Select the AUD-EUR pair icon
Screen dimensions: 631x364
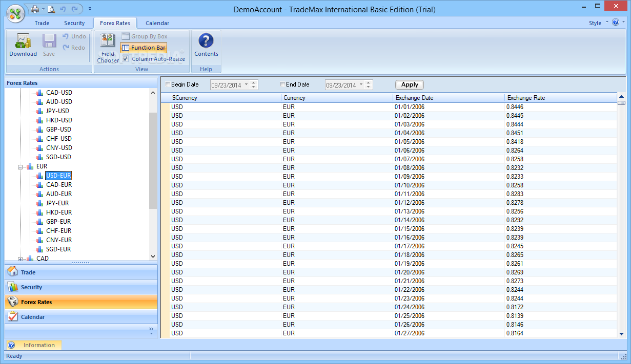click(40, 194)
